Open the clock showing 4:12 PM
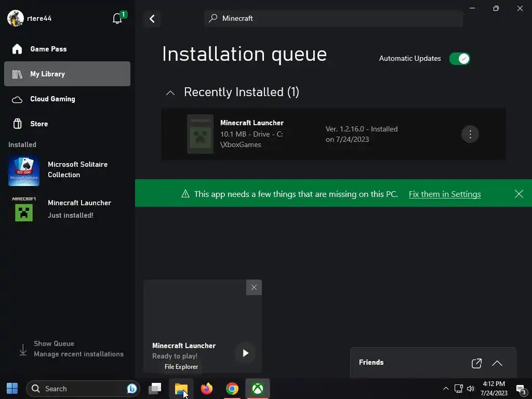This screenshot has height=399, width=532. point(494,389)
